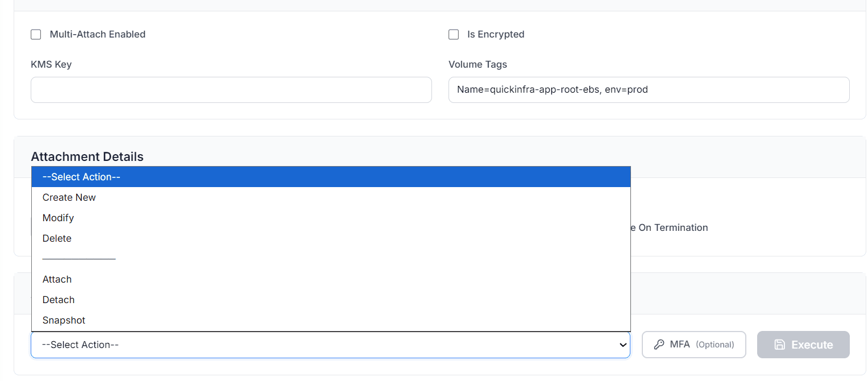The image size is (868, 381).
Task: Choose "Modify" in the open action list
Action: (x=58, y=218)
